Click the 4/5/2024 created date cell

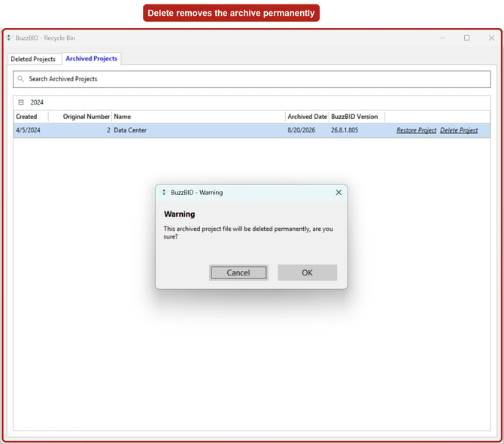[x=28, y=130]
